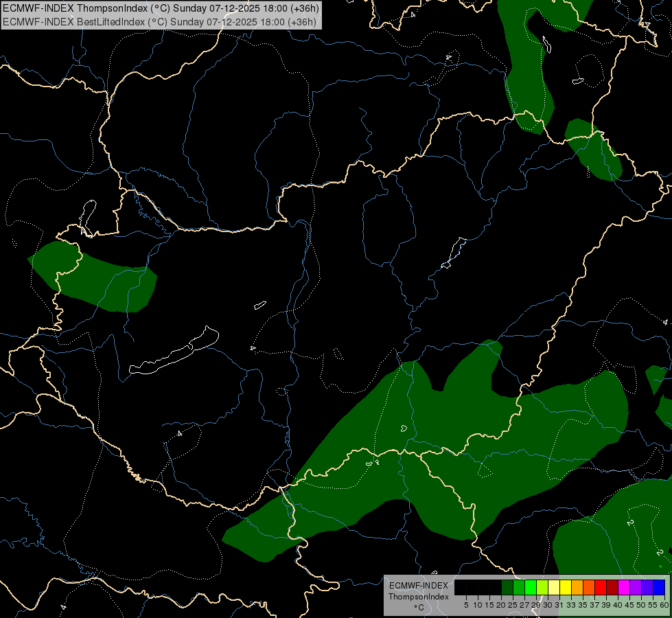This screenshot has width=672, height=618.
Task: Select the yellow 31–33 legend swatch
Action: tap(566, 587)
